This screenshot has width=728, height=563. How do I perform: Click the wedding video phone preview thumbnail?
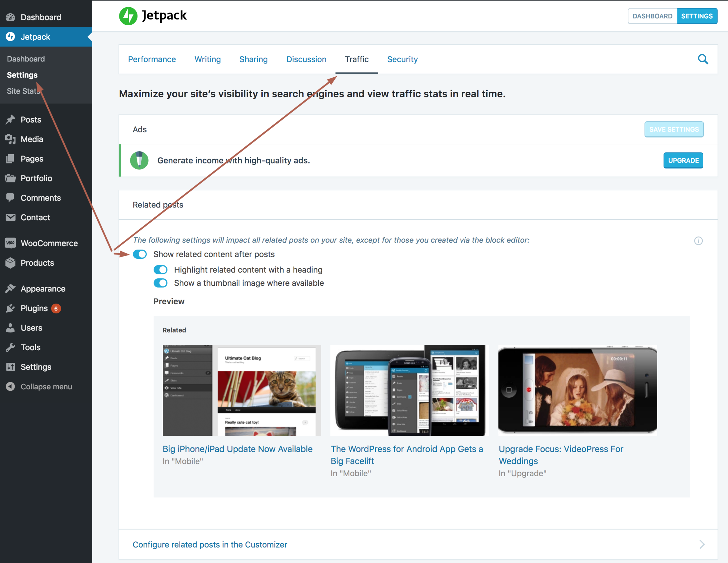tap(578, 390)
